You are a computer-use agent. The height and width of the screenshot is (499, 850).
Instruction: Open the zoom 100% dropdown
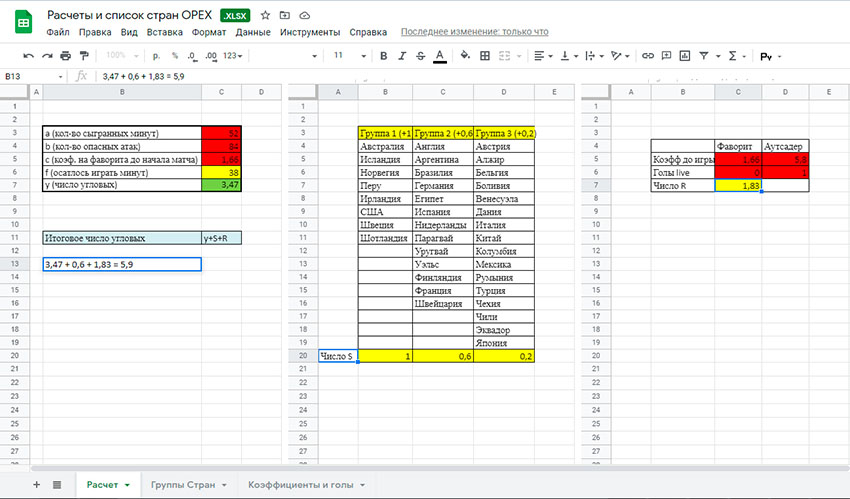[x=122, y=56]
